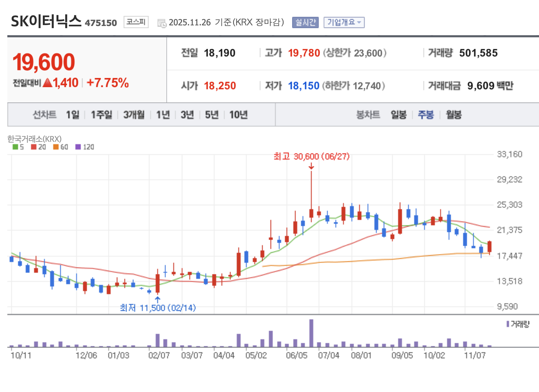Click the 코스피 market badge
This screenshot has width=539, height=392.
point(136,22)
